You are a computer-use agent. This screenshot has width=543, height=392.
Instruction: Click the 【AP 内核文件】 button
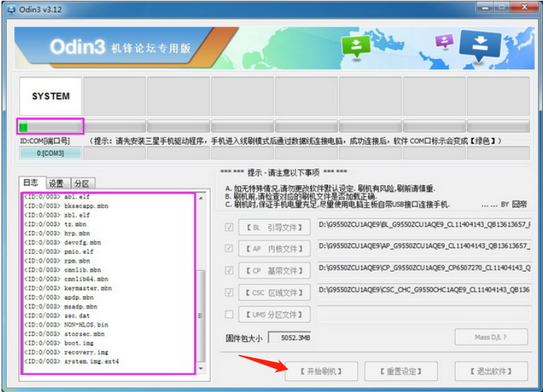click(274, 249)
